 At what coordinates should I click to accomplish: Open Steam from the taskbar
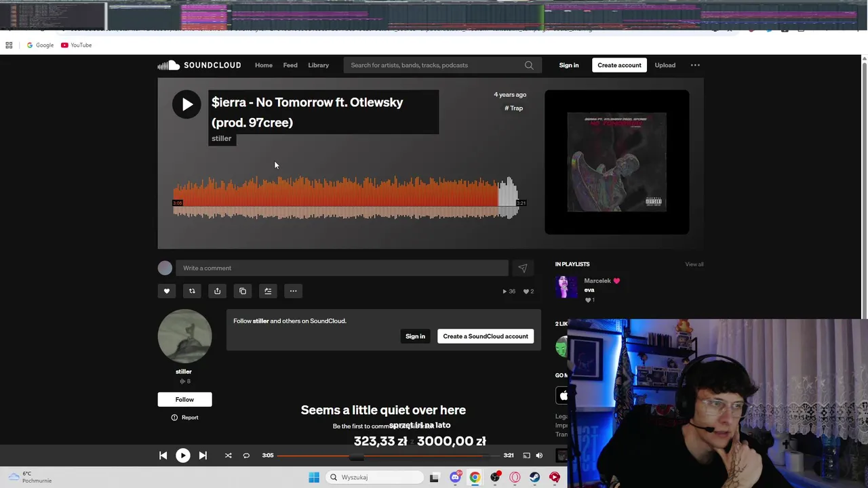(535, 477)
